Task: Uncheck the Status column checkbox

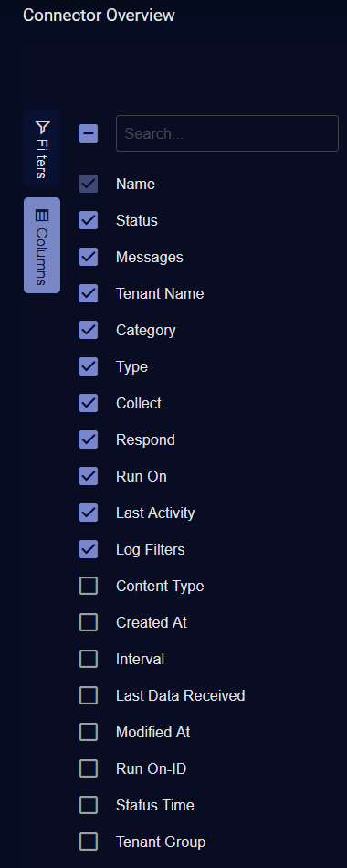Action: pos(89,220)
